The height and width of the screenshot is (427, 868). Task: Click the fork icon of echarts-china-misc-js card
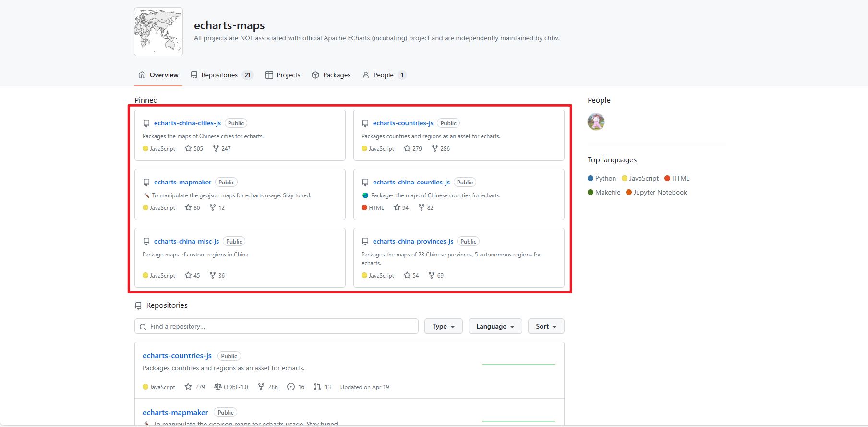213,275
